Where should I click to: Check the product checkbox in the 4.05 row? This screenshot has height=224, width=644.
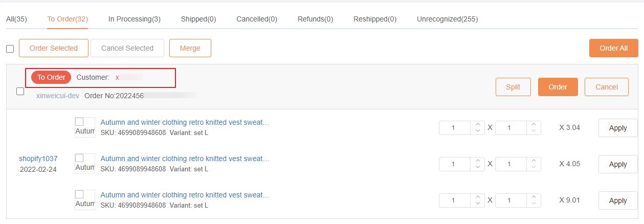pos(79,158)
